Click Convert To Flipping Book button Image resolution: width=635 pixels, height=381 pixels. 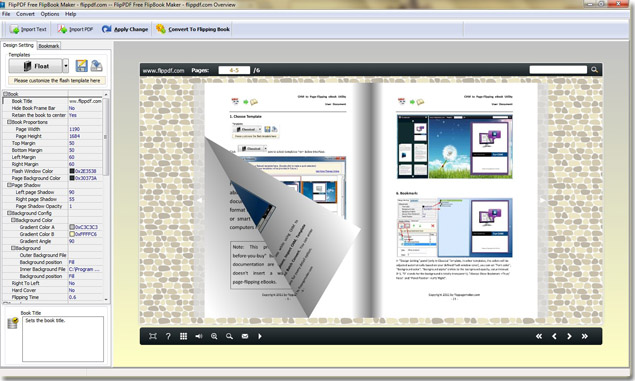pos(193,29)
